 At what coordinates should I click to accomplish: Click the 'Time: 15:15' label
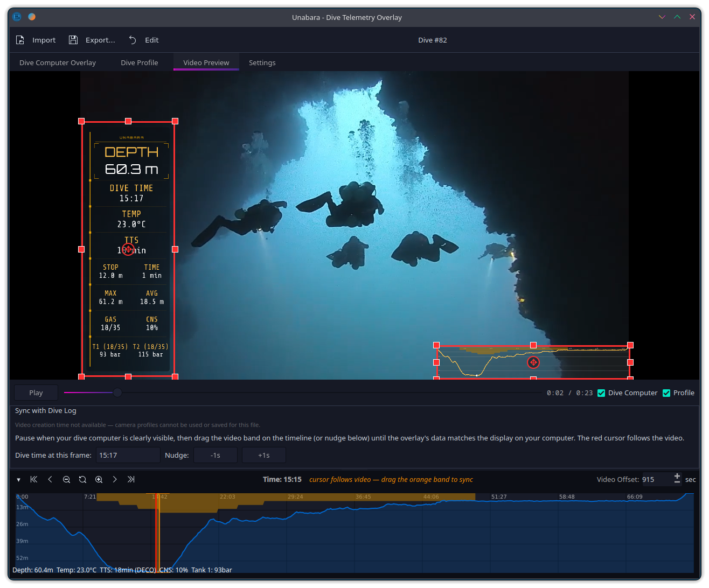[282, 479]
